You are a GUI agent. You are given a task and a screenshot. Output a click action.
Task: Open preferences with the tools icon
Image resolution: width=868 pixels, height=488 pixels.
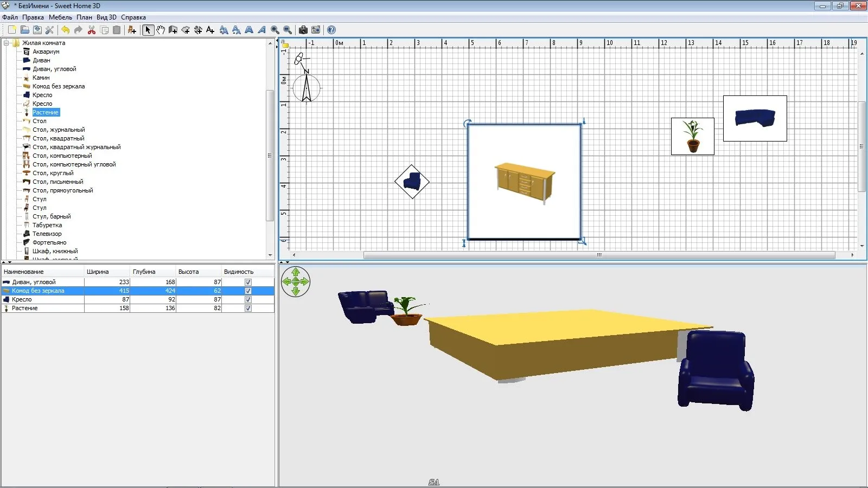(x=50, y=30)
